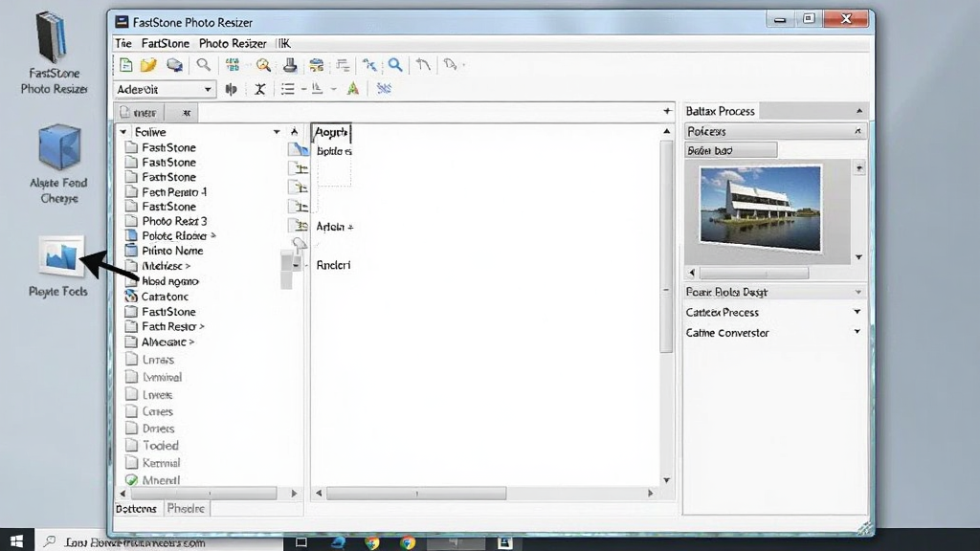The height and width of the screenshot is (551, 980).
Task: Open the Adeeoit combo box
Action: 165,89
